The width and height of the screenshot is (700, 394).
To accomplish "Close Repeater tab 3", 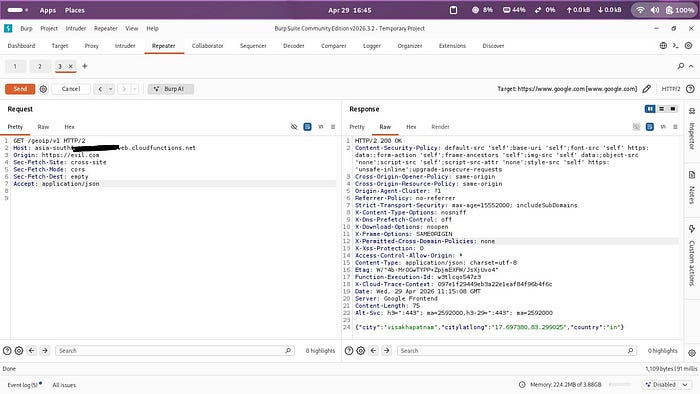I will point(70,66).
